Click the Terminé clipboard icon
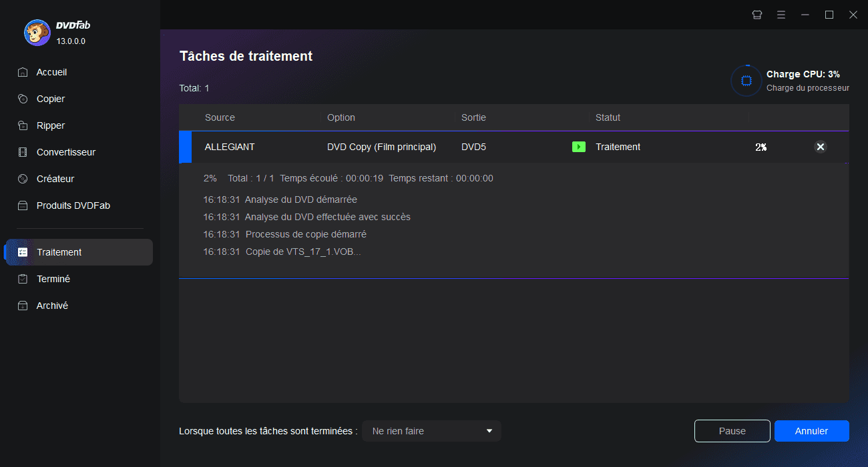The height and width of the screenshot is (467, 868). 23,279
